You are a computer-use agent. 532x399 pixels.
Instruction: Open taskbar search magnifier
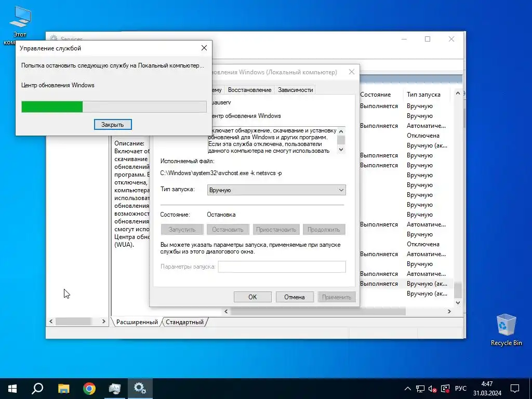point(37,389)
